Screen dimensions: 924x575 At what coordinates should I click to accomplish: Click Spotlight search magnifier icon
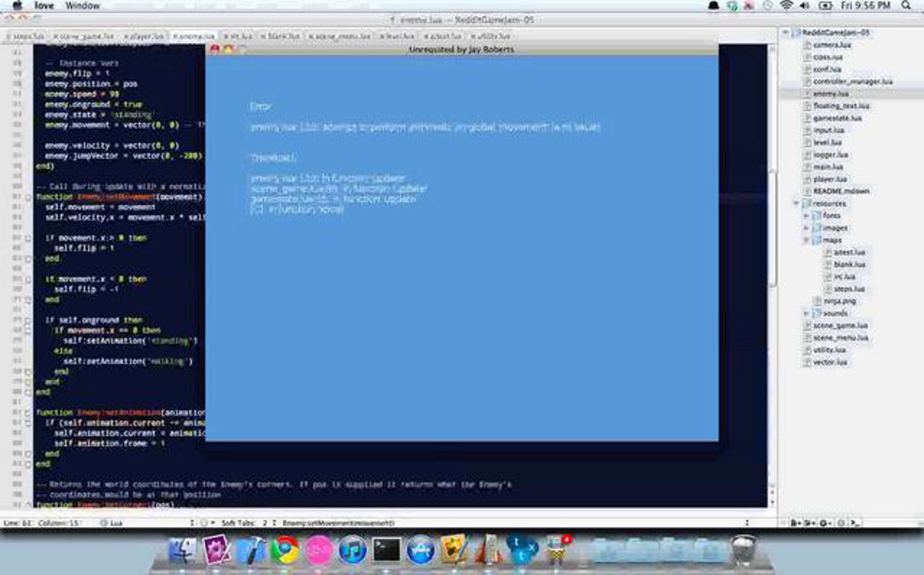click(x=906, y=5)
